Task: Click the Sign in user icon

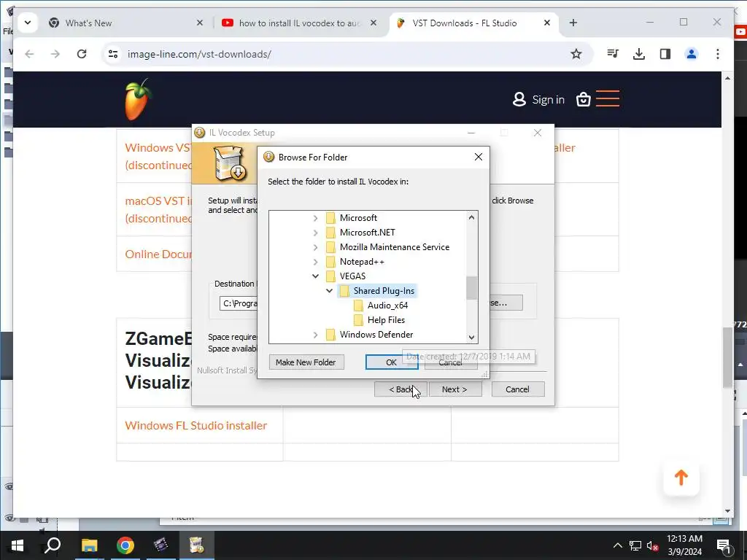Action: click(x=519, y=99)
